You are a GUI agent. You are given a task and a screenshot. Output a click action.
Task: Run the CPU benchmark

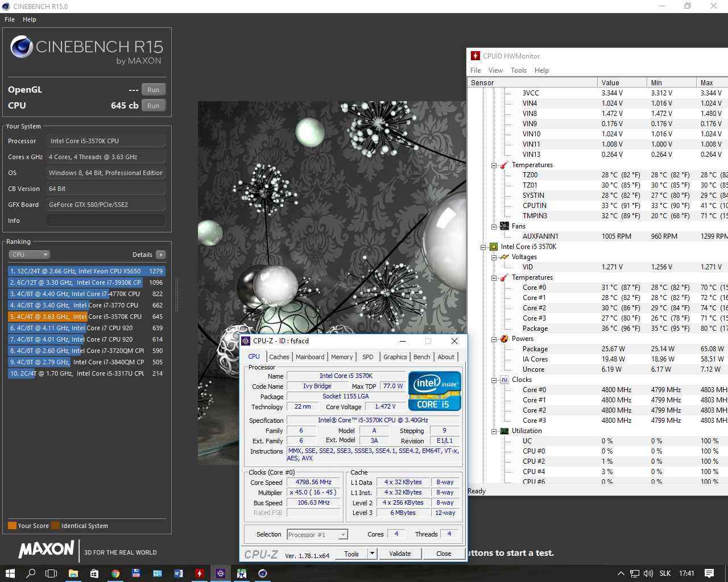coord(154,106)
